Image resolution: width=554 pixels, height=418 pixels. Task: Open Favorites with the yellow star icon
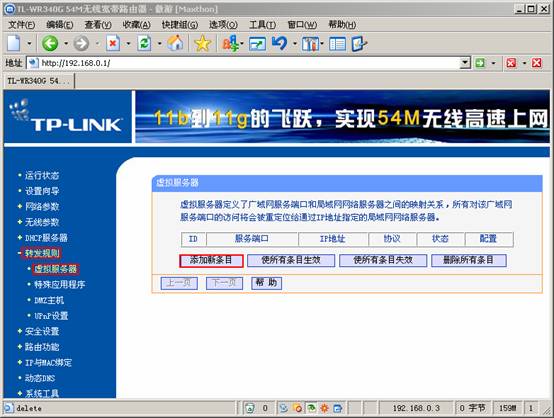coord(203,43)
